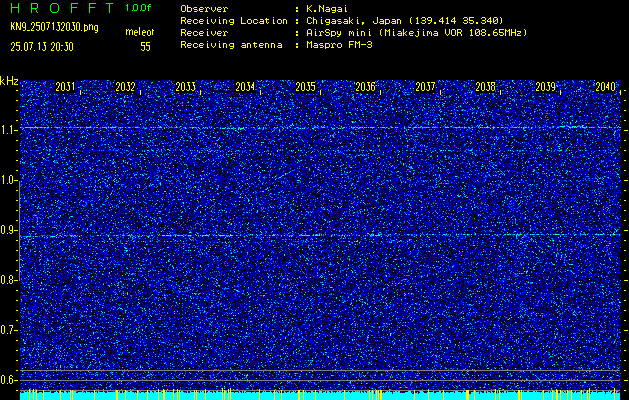Click the version label 1.00f
The height and width of the screenshot is (400, 629).
click(138, 8)
